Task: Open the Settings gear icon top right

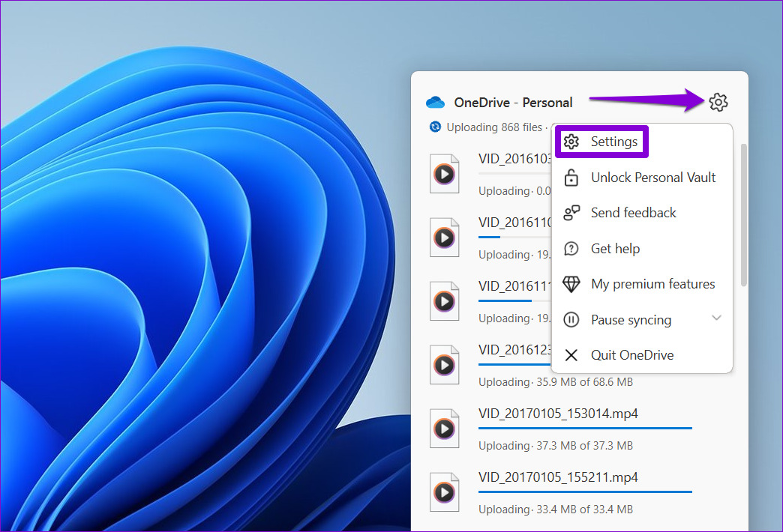Action: [x=718, y=102]
